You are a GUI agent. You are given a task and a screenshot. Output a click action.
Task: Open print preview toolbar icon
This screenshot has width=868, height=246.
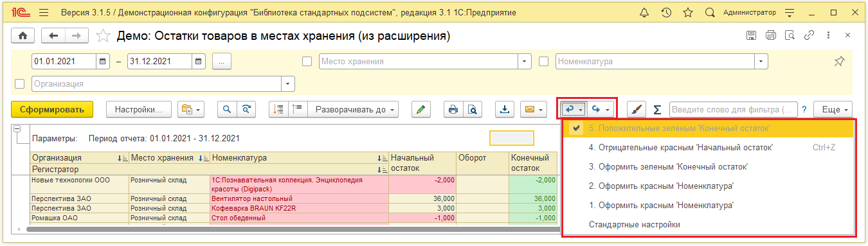pos(472,109)
